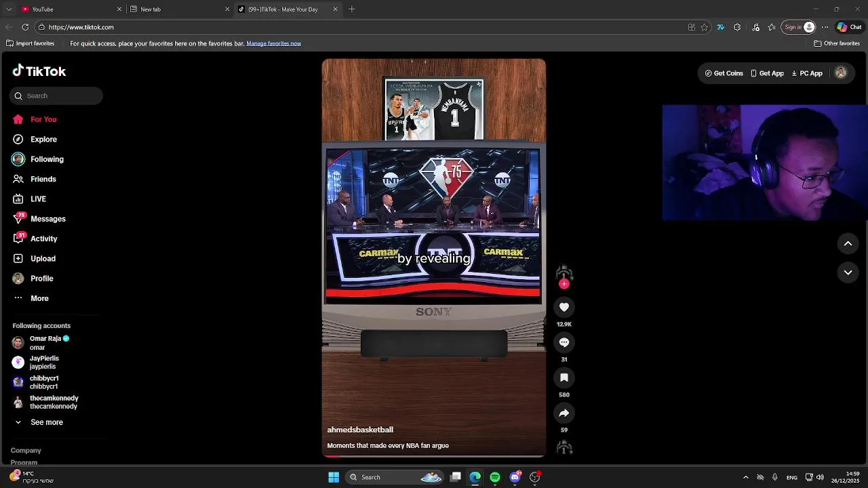Add this page to favorites
The image size is (868, 488).
[x=705, y=27]
